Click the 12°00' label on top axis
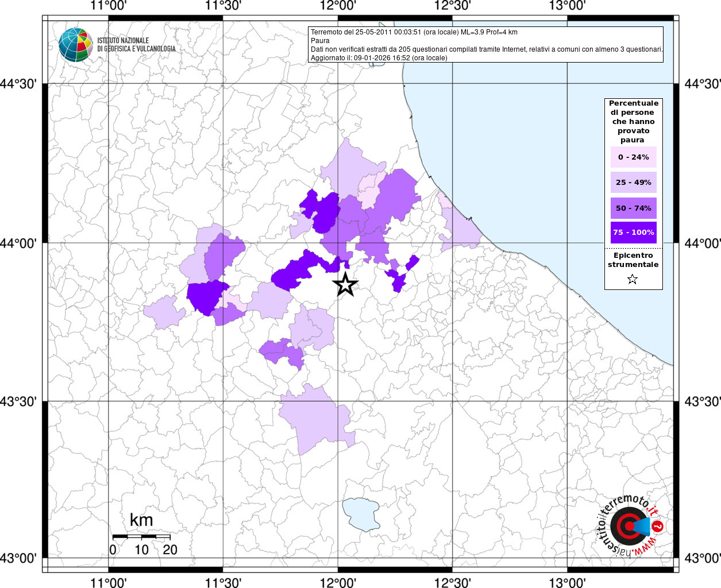The height and width of the screenshot is (588, 721). 338,6
